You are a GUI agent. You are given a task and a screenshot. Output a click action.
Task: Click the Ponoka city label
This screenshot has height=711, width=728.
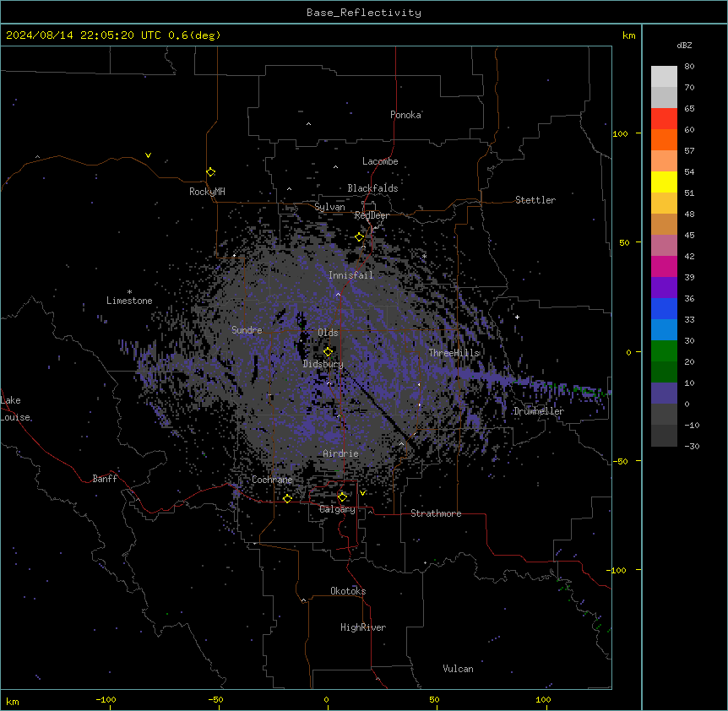[405, 115]
